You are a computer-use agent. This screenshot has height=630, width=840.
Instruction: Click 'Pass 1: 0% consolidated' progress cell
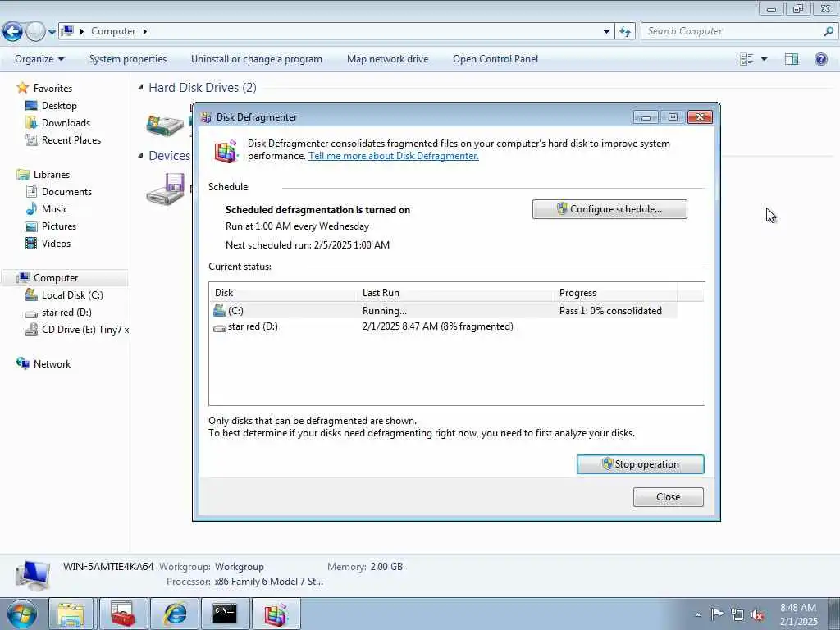(610, 311)
